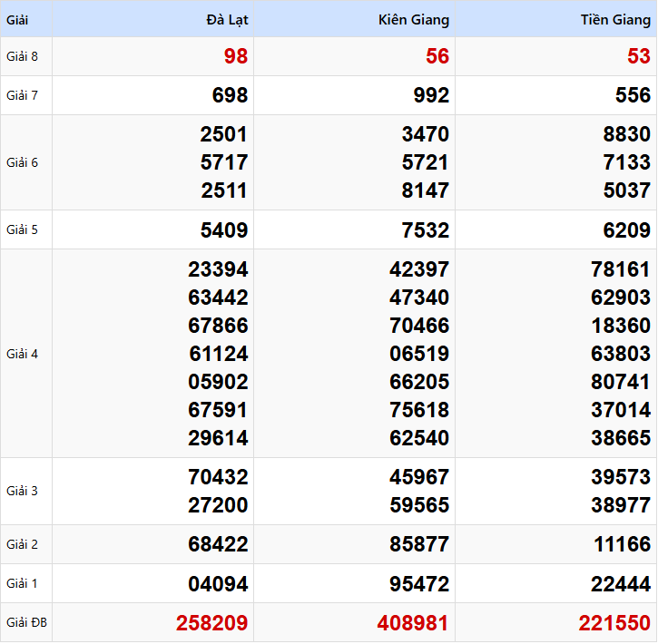Select Giải 3 number 39573
This screenshot has height=644, width=658.
[621, 477]
